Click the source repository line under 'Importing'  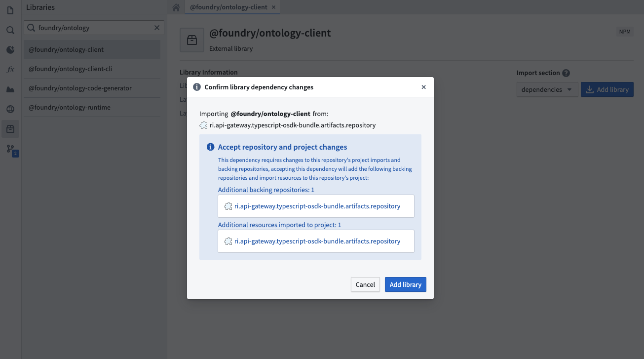(x=288, y=125)
